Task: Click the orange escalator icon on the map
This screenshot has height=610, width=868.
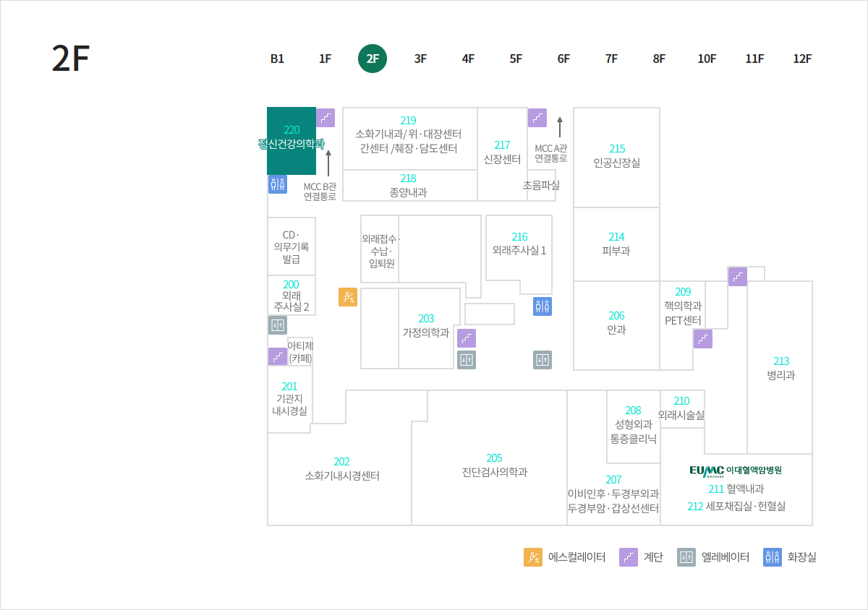Action: point(348,297)
